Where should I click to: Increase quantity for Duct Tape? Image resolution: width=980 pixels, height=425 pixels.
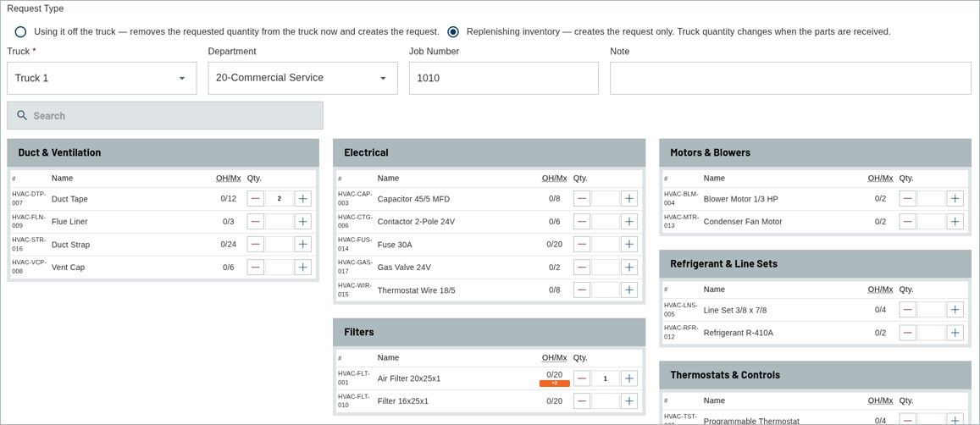303,199
